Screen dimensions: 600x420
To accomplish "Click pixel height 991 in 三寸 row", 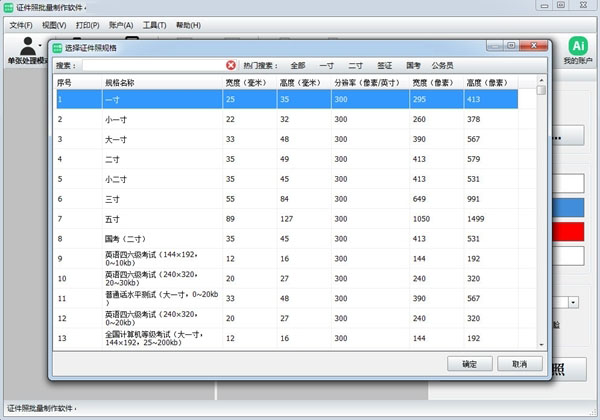I will [x=473, y=199].
